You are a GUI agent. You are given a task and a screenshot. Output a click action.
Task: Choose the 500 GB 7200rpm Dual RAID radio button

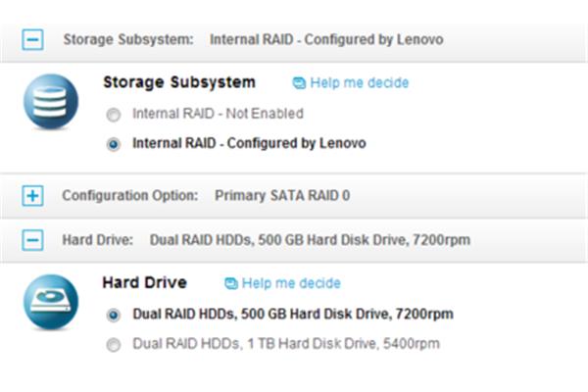114,315
